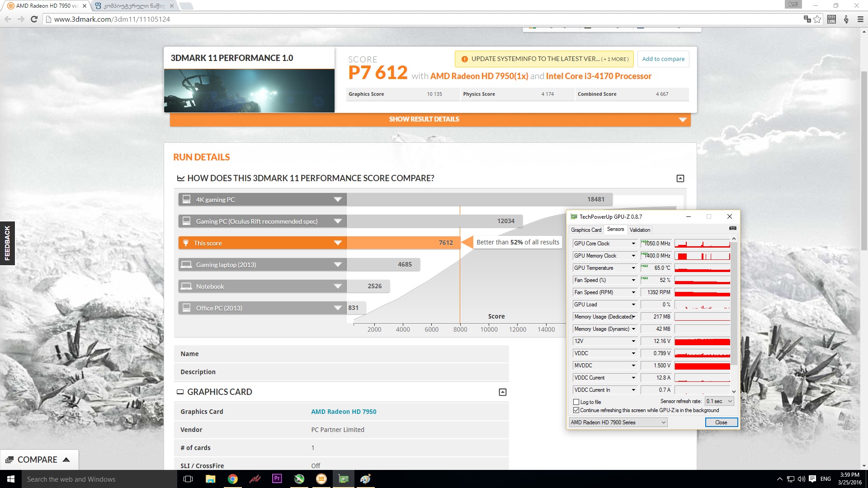Click the GPU-Z screenshot camera icon
Viewport: 868px width, 488px height.
tap(732, 228)
